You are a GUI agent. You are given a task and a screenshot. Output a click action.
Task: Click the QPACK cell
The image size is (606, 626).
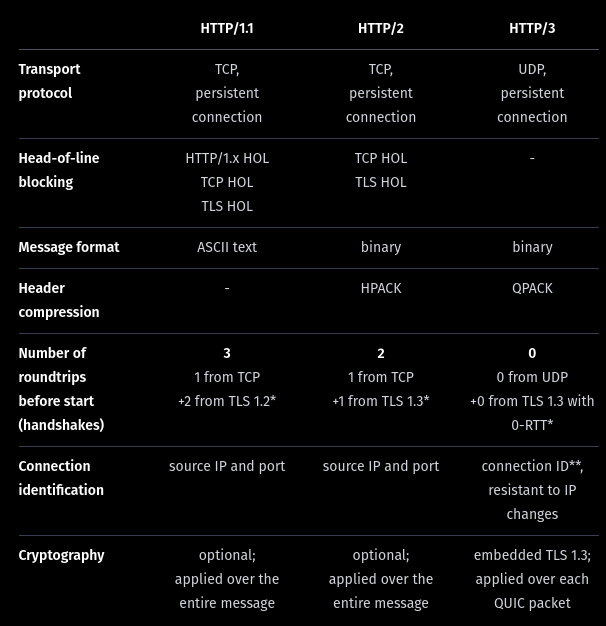click(x=532, y=288)
